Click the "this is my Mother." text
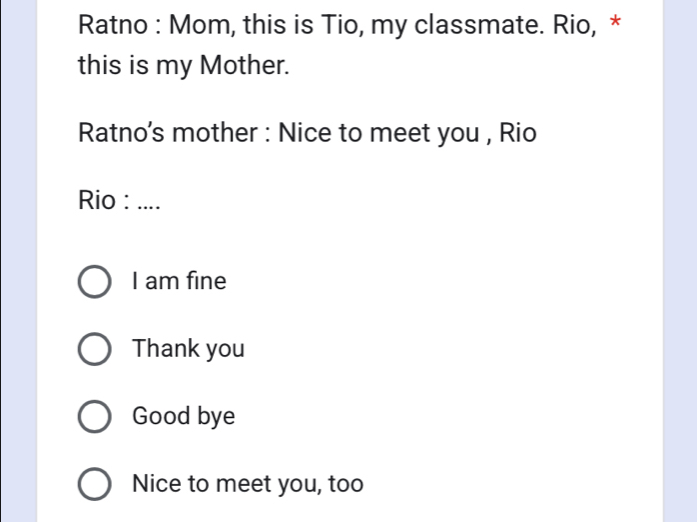Image resolution: width=697 pixels, height=522 pixels. 185,68
